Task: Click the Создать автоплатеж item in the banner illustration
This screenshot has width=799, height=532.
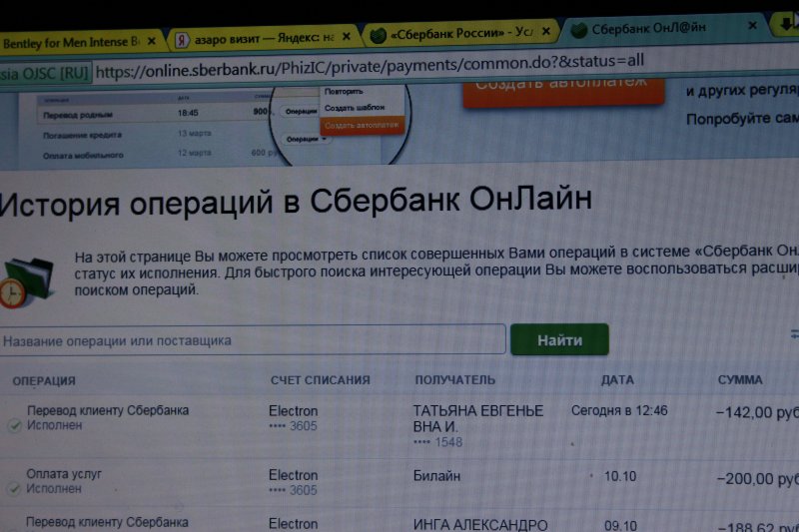Action: pyautogui.click(x=362, y=125)
